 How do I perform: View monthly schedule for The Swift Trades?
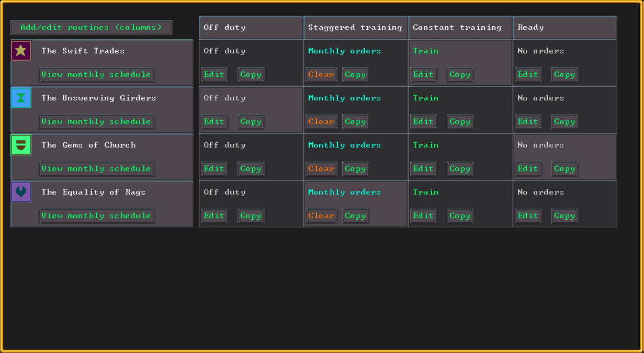97,75
